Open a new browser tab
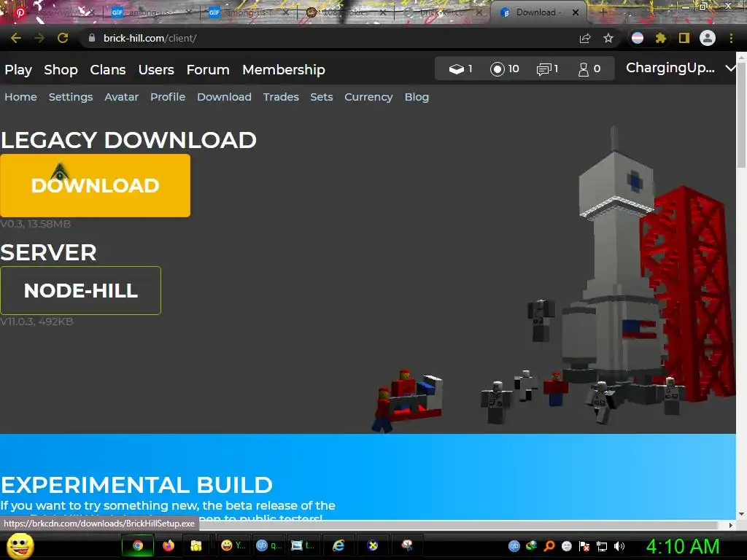Screen dimensions: 747x560 tap(603, 12)
